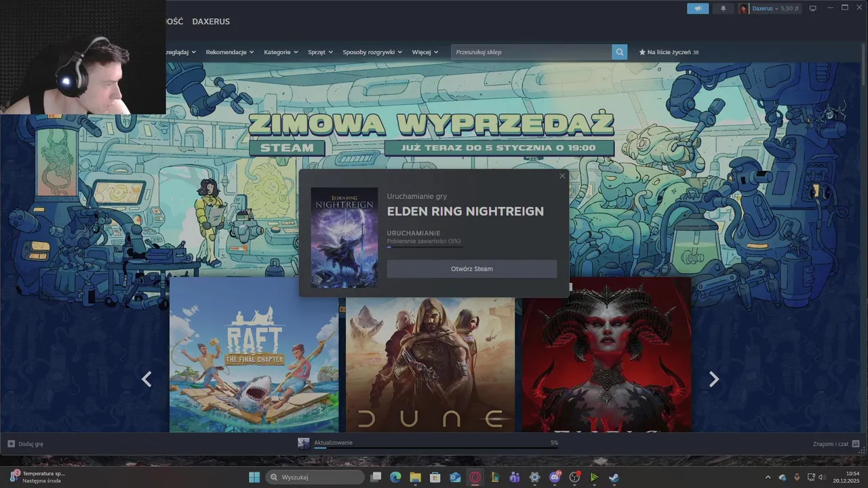Screen dimensions: 868x488
Task: Focus the Przeszukaj sklep search field
Action: pyautogui.click(x=532, y=52)
